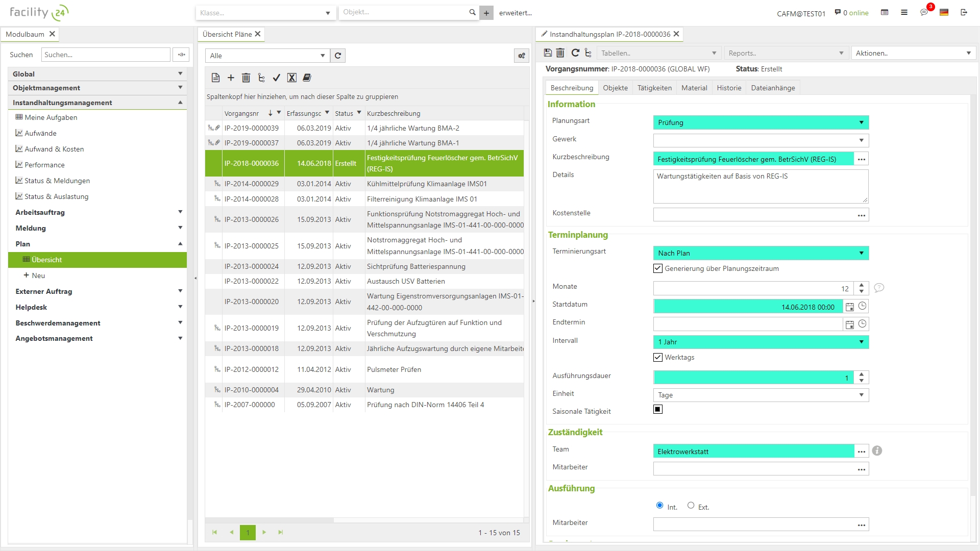Click the checkmark icon in list toolbar

coord(276,78)
